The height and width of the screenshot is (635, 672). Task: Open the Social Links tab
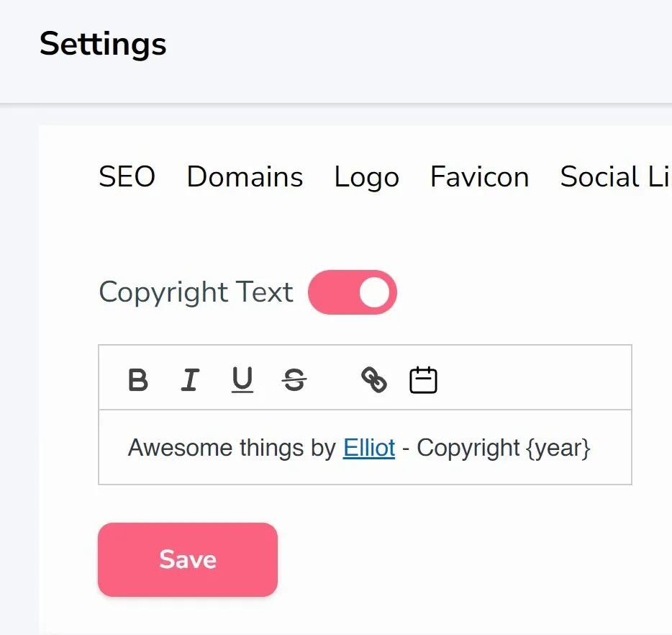pos(616,176)
